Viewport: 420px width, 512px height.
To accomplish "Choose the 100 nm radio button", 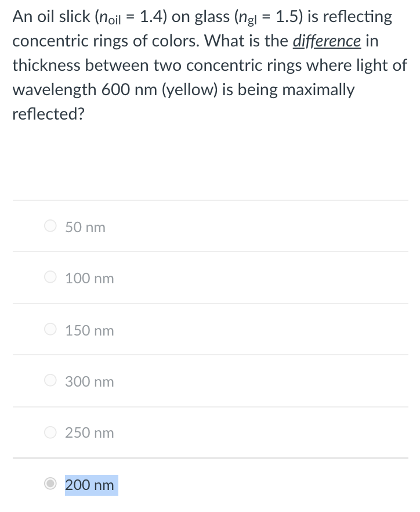I will (x=50, y=277).
